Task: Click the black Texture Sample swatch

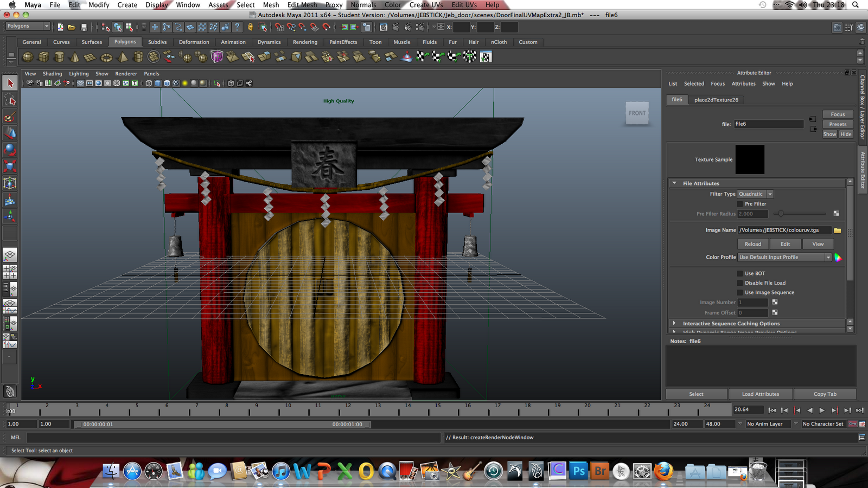Action: pos(750,159)
